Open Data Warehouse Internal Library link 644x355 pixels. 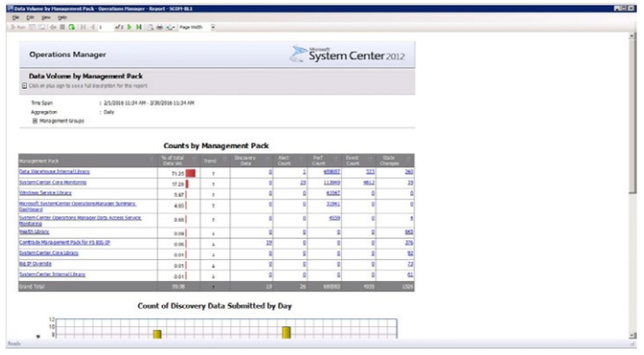click(x=55, y=172)
